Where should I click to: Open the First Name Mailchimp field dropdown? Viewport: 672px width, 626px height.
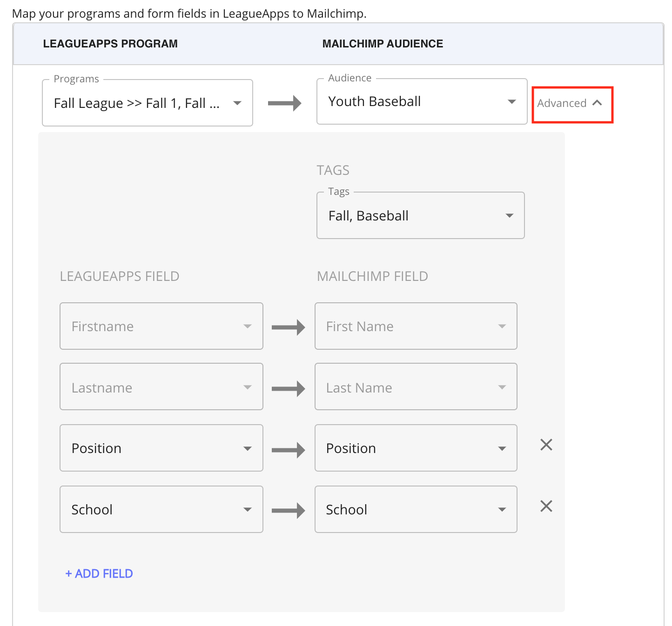click(x=502, y=326)
